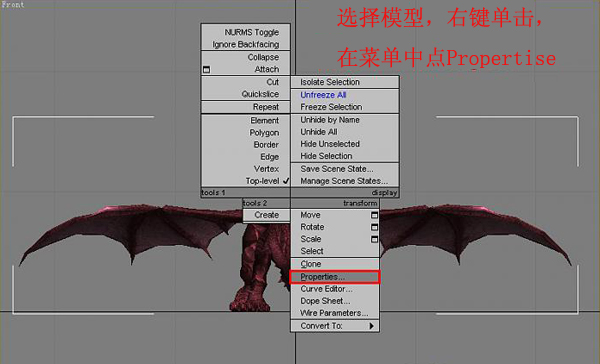The width and height of the screenshot is (600, 364).
Task: Choose Quickslice from the menu
Action: [260, 94]
